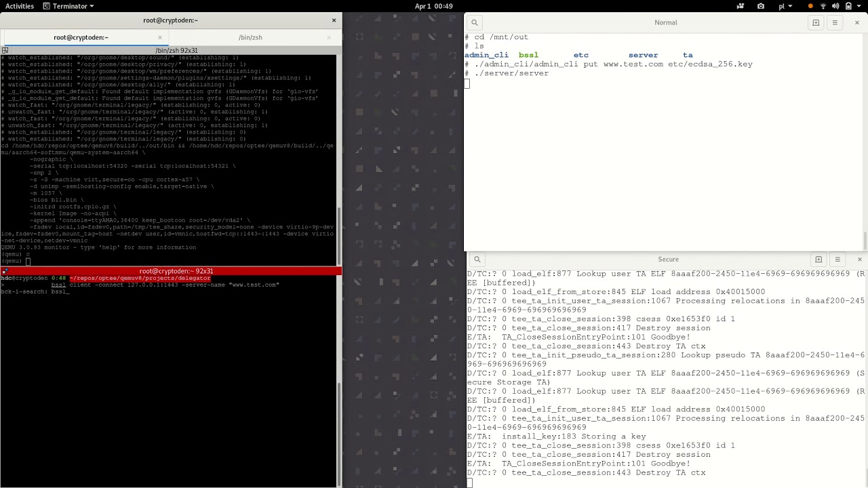This screenshot has height=488, width=868.
Task: Open the hamburger menu in the Normal terminal
Action: [835, 22]
